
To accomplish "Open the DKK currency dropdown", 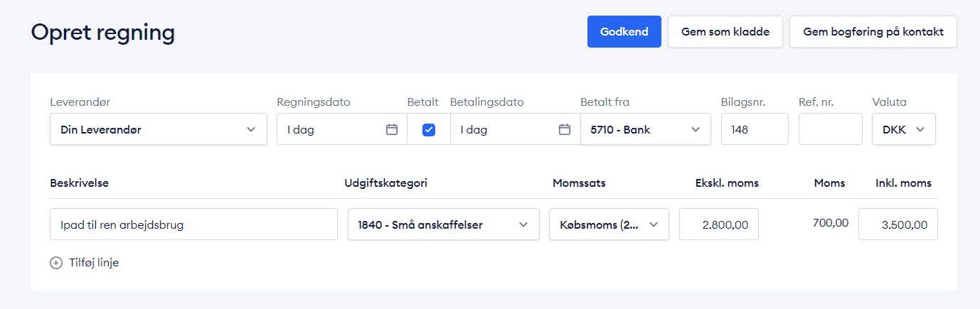I will pyautogui.click(x=904, y=129).
